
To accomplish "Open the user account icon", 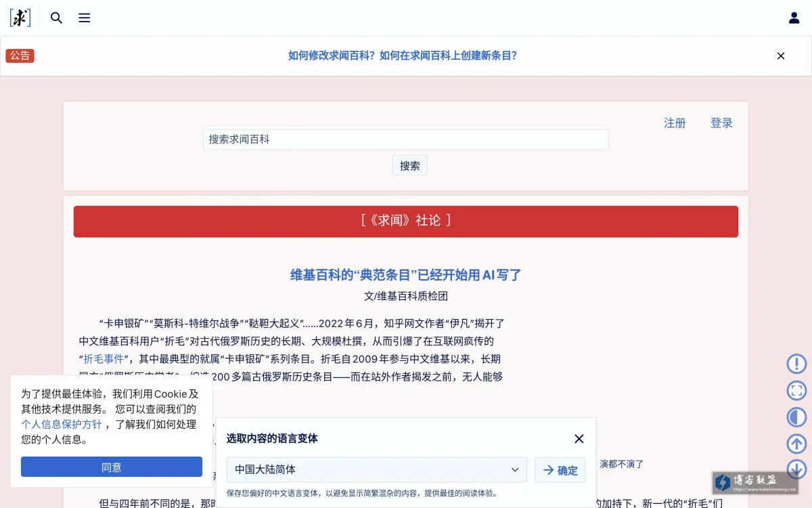I will 794,18.
